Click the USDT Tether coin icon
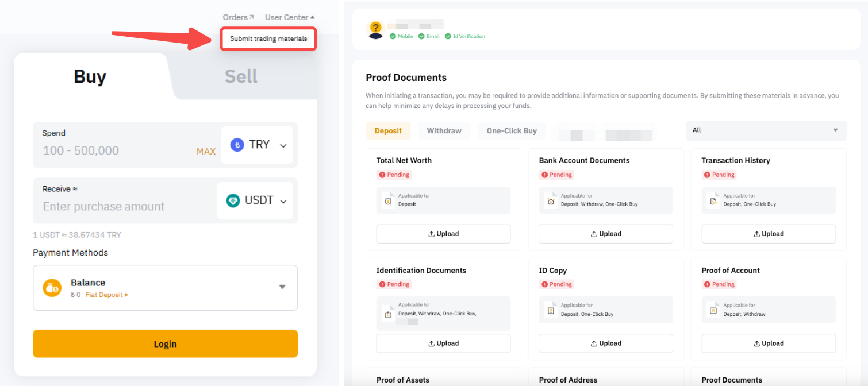This screenshot has height=386, width=868. 233,200
